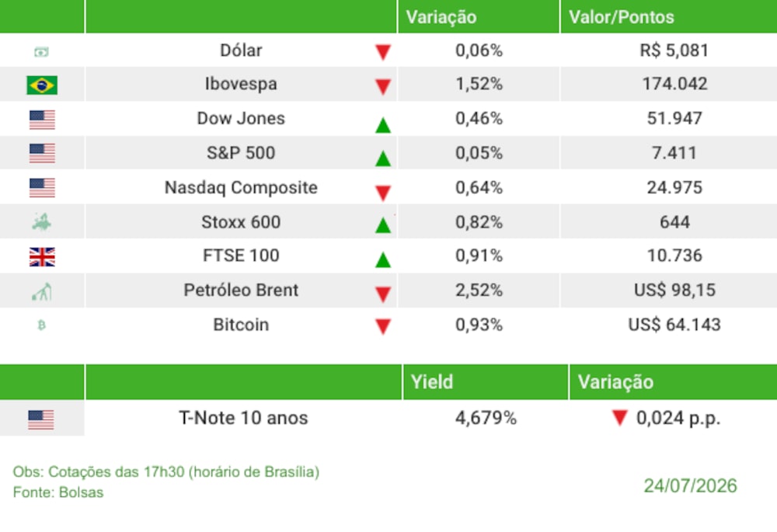Click the red down arrow for Ibovespa
This screenshot has height=532, width=777.
pyautogui.click(x=382, y=87)
